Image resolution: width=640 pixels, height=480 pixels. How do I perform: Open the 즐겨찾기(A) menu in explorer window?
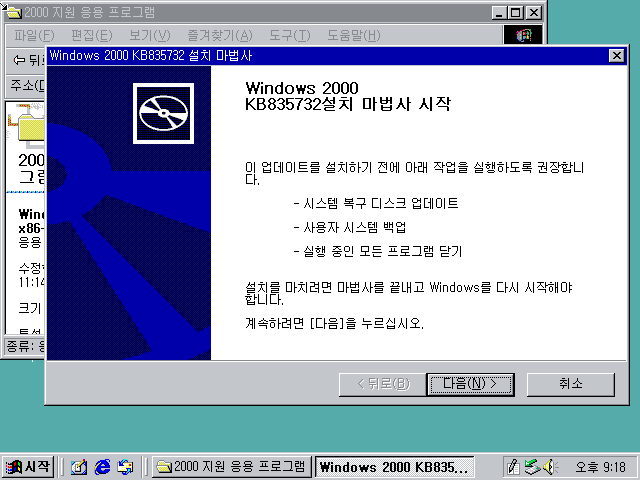point(220,36)
